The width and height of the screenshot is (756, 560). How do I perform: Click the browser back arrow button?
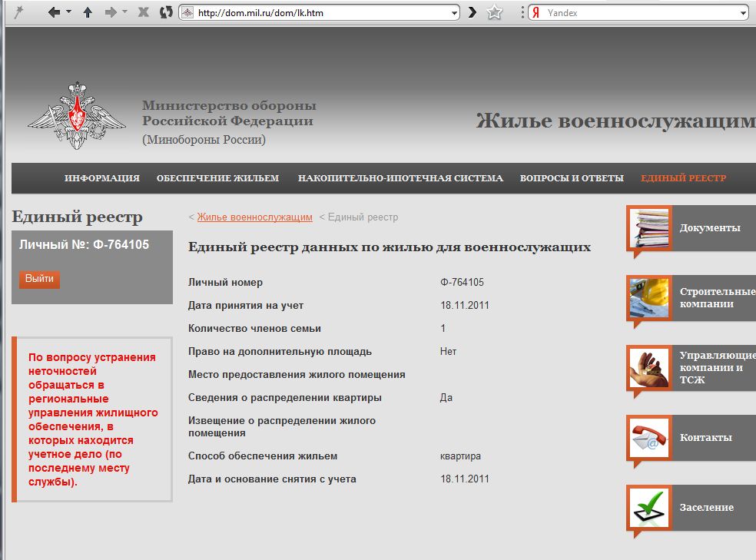click(x=54, y=13)
